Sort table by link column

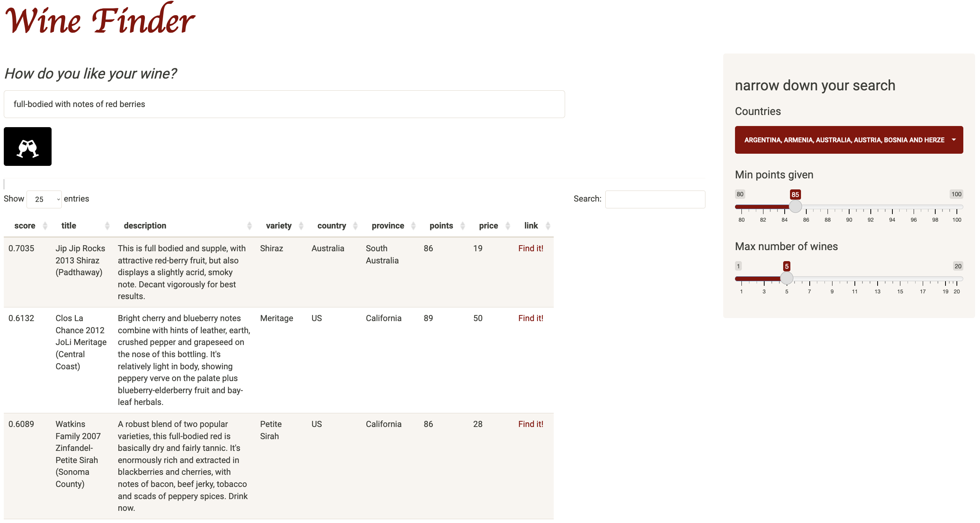pyautogui.click(x=533, y=225)
